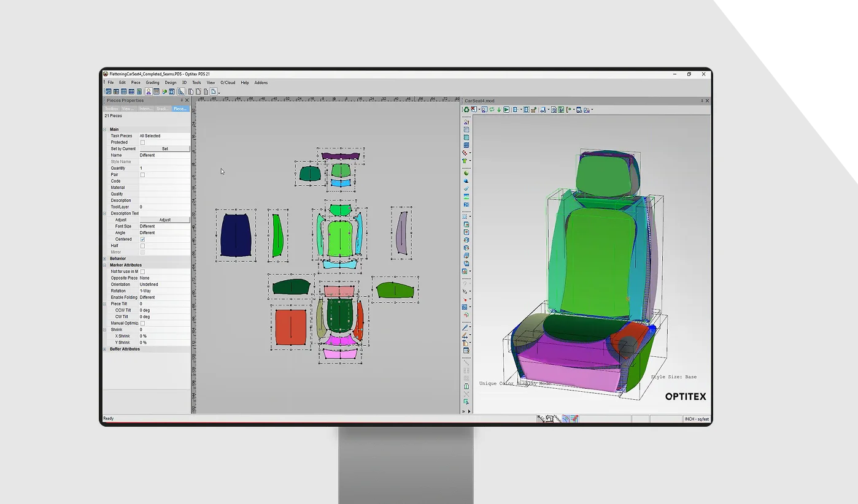Click the green down-arrow icon in 3D toolbar
The width and height of the screenshot is (858, 504).
point(499,110)
